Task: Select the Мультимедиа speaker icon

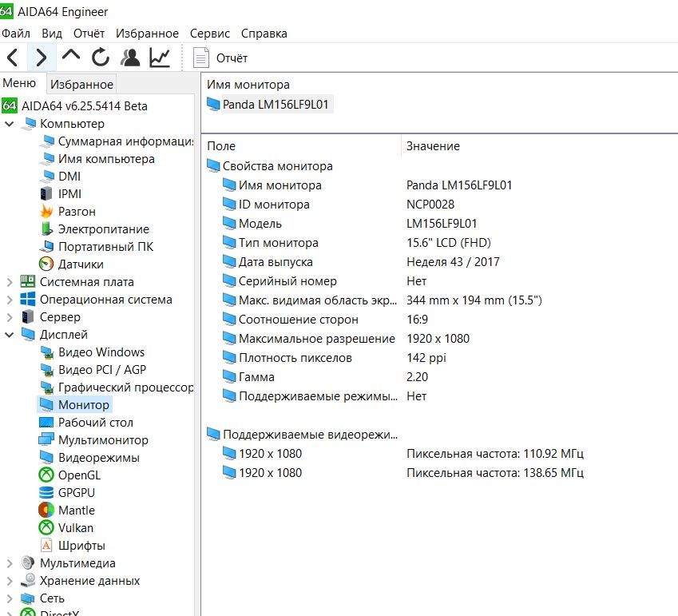Action: 28,563
